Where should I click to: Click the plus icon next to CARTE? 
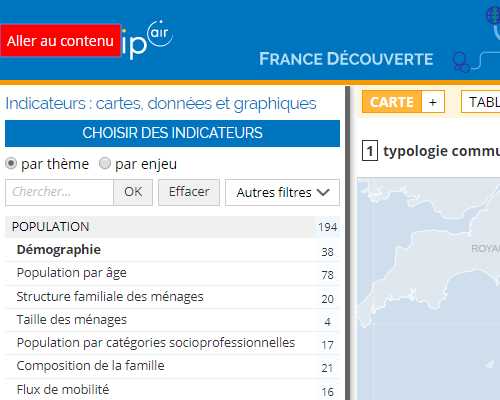coord(433,102)
